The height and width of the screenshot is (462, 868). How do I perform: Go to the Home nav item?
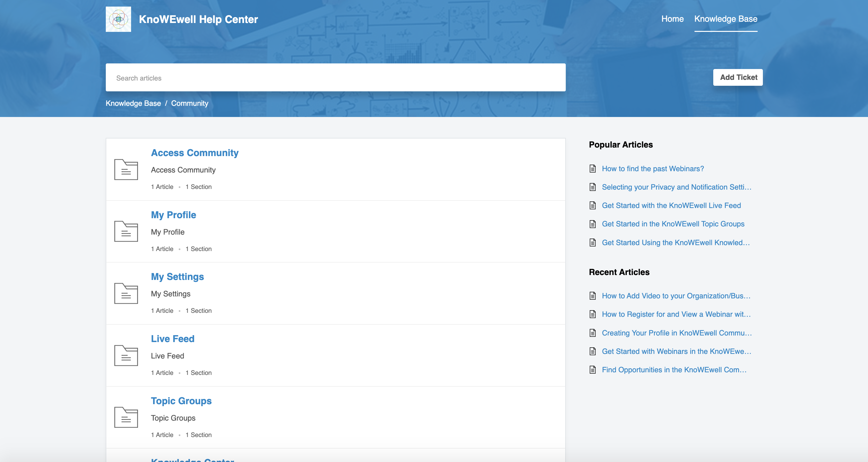672,19
